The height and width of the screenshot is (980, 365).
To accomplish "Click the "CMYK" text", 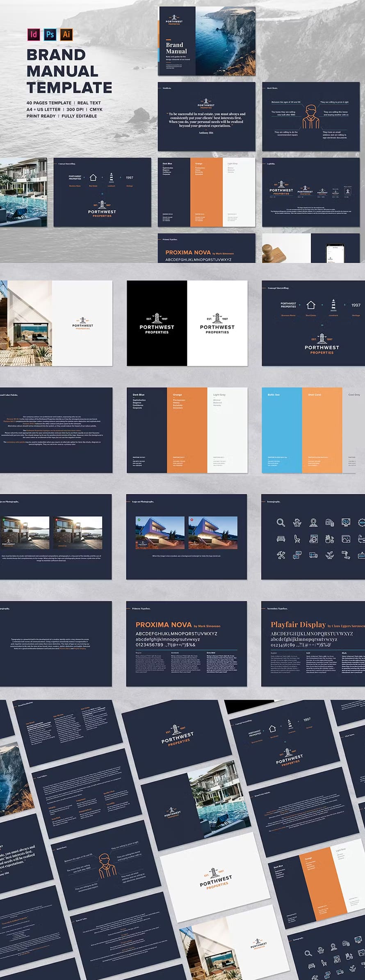I will pyautogui.click(x=96, y=110).
